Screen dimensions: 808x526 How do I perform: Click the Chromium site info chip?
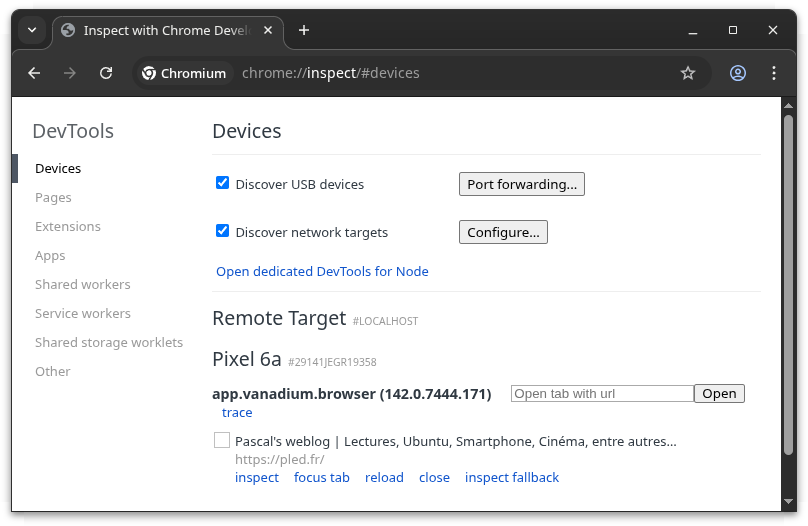point(184,73)
